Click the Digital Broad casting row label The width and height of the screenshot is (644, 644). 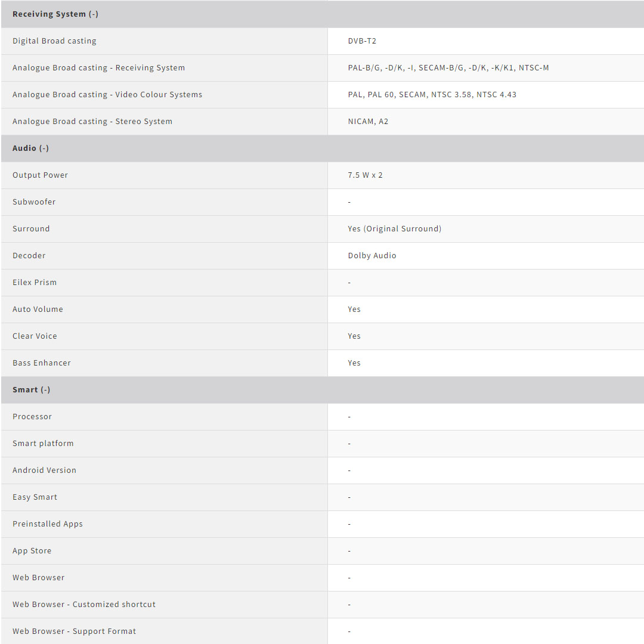[54, 41]
